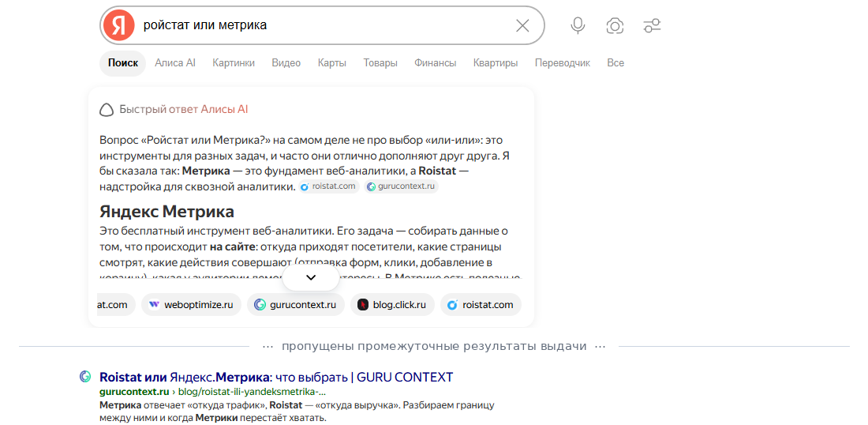Open the Видео tab

pos(286,63)
